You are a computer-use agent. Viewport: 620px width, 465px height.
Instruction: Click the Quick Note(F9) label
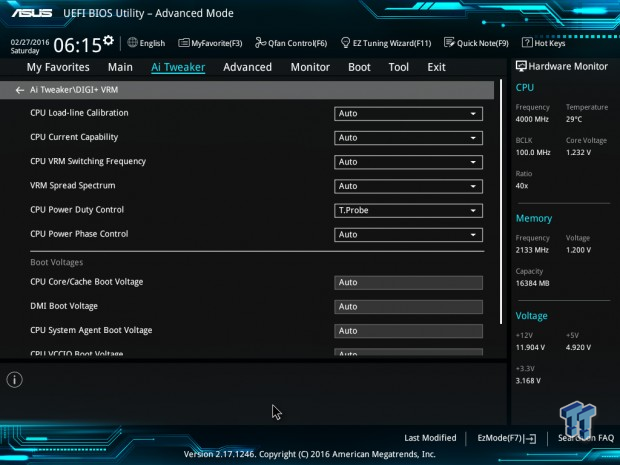coord(483,43)
